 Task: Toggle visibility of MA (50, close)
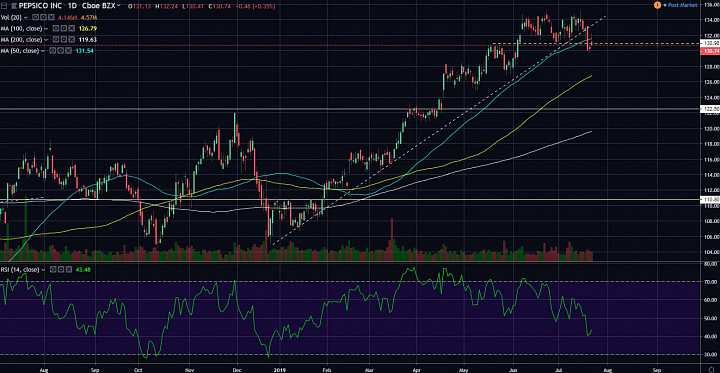[x=52, y=51]
